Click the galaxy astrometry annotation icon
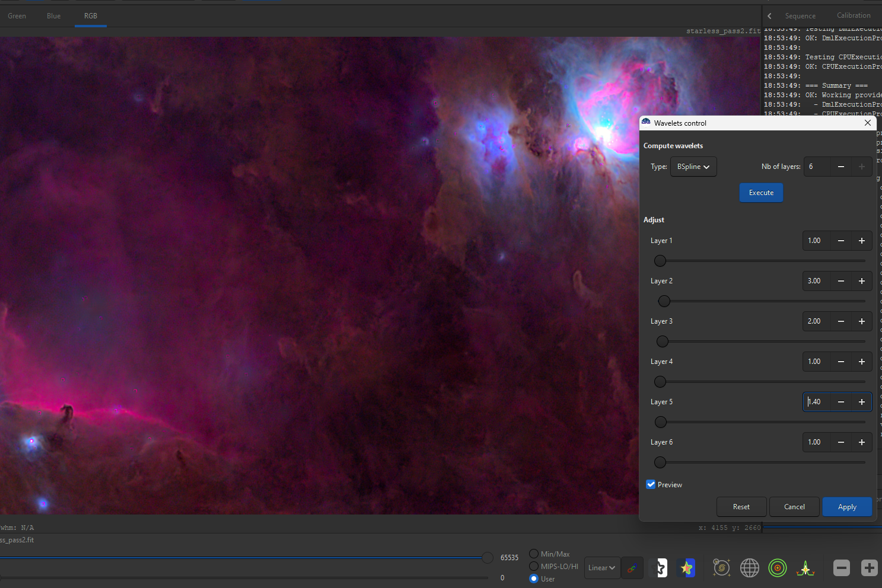This screenshot has width=882, height=588. [721, 568]
